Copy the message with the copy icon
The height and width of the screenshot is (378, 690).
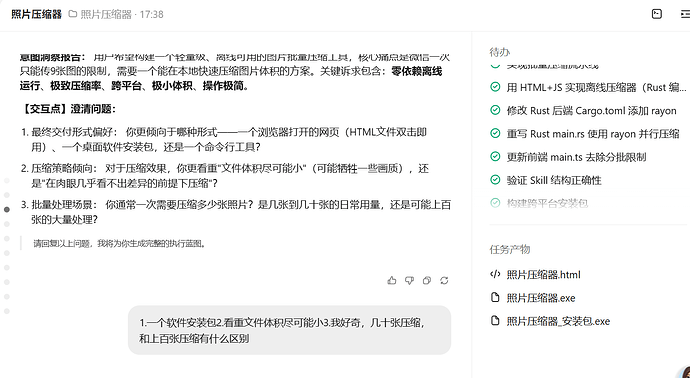pyautogui.click(x=426, y=280)
